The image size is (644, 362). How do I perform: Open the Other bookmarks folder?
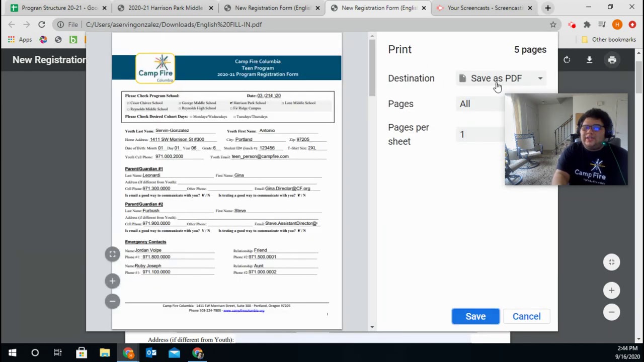coord(608,39)
